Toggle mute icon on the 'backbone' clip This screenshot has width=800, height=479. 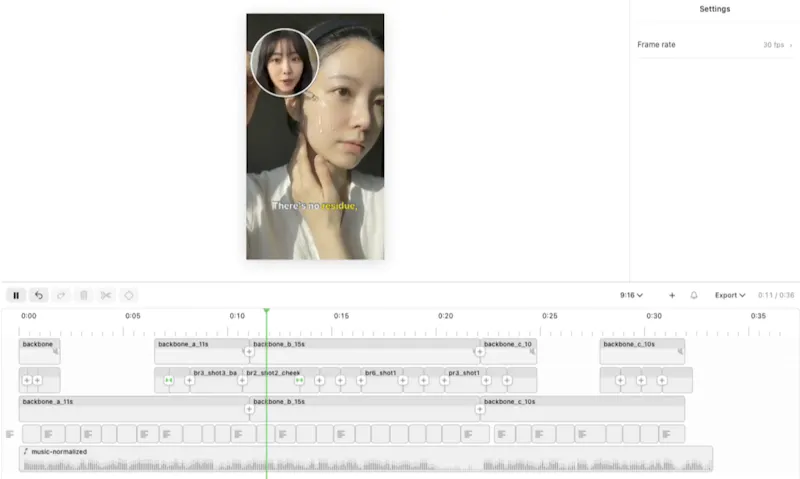[55, 351]
